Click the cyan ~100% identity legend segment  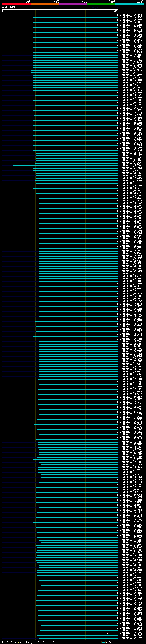[130, 4]
